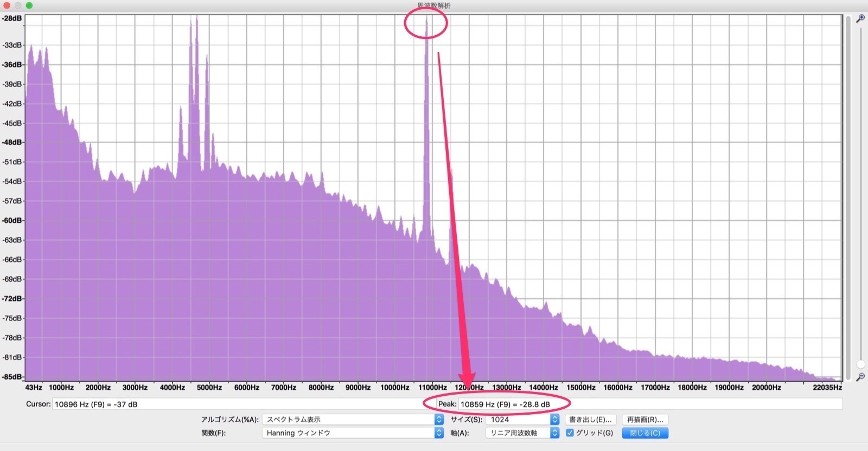Click the Cursor readout field
Image resolution: width=868 pixels, height=451 pixels.
(233, 404)
